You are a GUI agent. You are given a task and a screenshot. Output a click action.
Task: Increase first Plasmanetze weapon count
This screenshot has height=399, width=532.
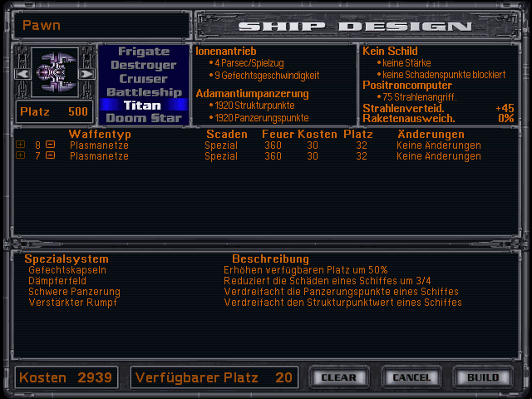pyautogui.click(x=21, y=145)
